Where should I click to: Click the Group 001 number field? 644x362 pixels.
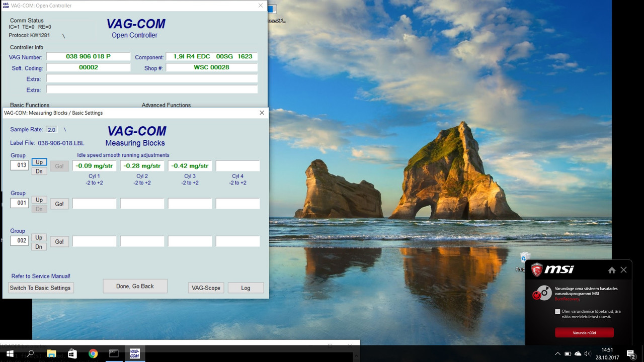click(x=20, y=203)
